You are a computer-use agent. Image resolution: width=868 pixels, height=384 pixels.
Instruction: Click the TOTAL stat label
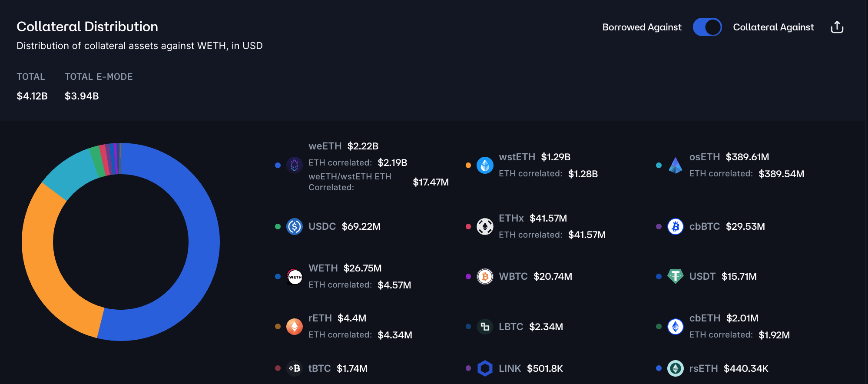point(31,77)
